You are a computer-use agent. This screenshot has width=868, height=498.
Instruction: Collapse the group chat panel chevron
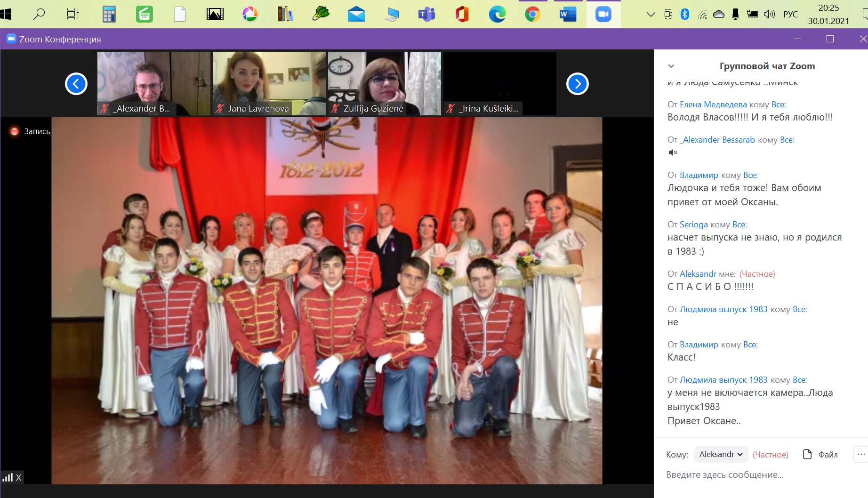(671, 66)
